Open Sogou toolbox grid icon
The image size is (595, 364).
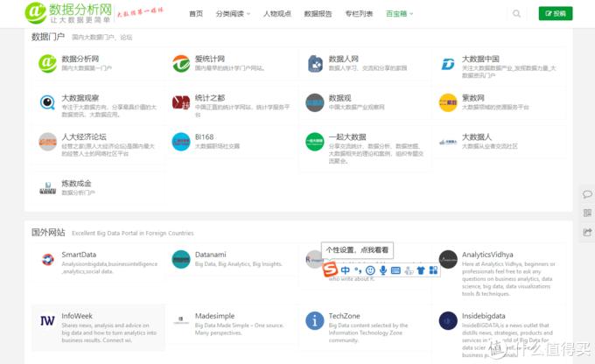click(431, 270)
